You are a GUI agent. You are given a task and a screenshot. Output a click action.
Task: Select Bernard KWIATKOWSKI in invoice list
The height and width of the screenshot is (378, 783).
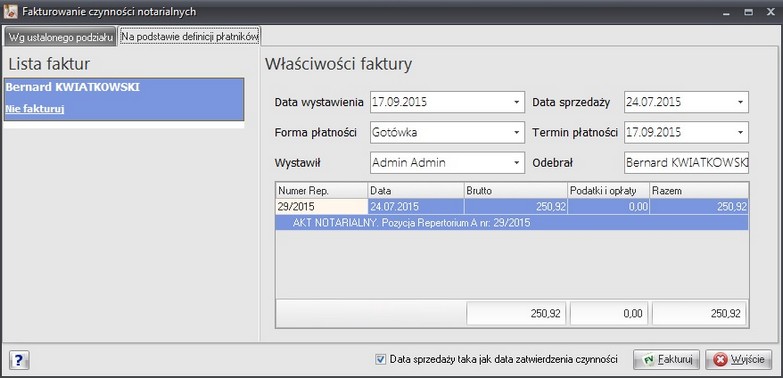[124, 99]
